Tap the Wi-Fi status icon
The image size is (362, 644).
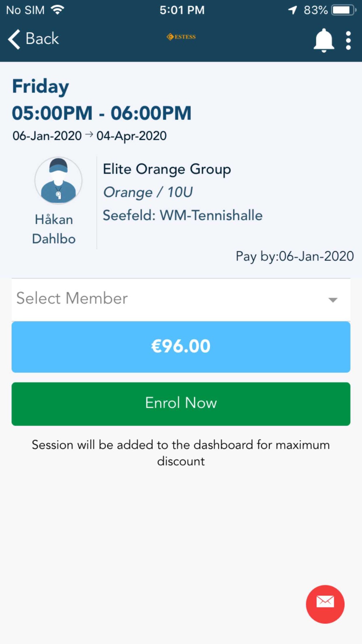pyautogui.click(x=57, y=10)
